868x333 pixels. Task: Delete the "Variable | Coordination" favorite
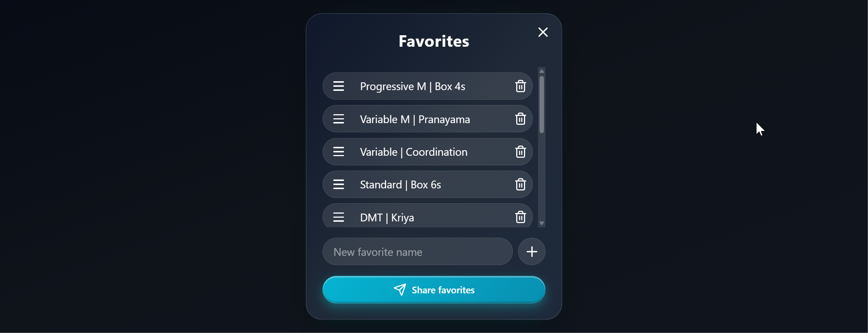(520, 152)
